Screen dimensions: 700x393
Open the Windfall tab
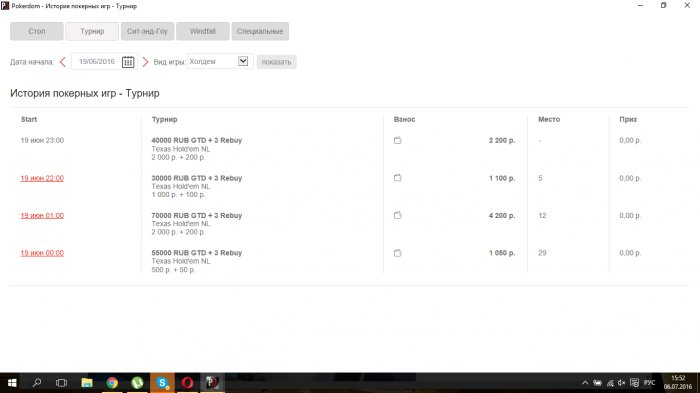[x=203, y=31]
